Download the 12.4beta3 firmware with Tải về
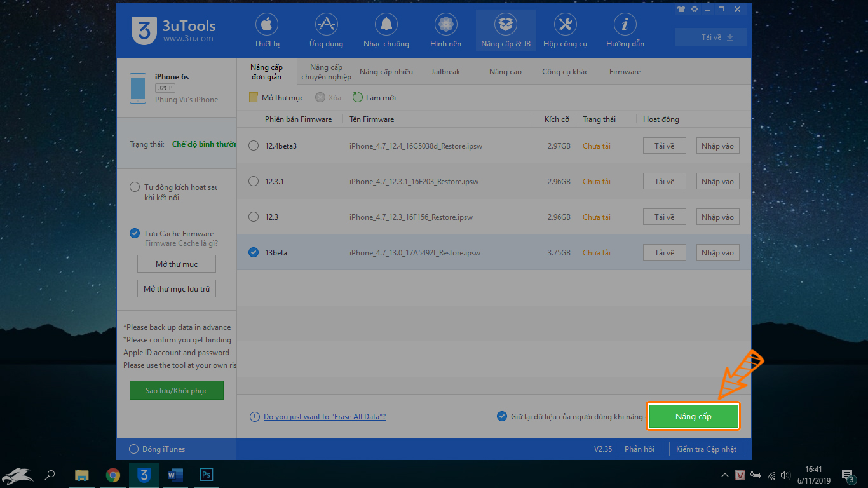 [x=664, y=146]
